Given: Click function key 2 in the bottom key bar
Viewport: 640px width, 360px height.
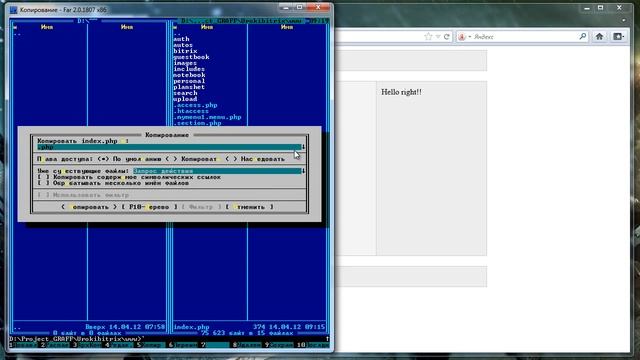Looking at the screenshot, I should pos(55,345).
